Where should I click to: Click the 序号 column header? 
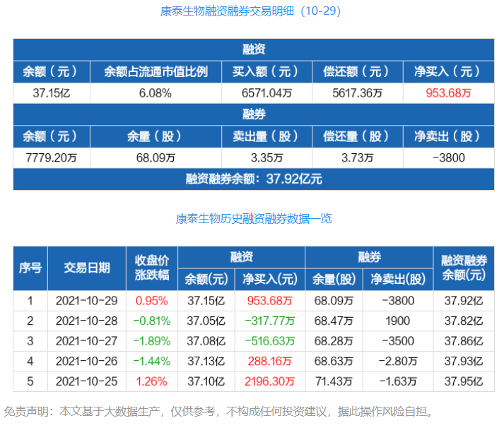(30, 268)
